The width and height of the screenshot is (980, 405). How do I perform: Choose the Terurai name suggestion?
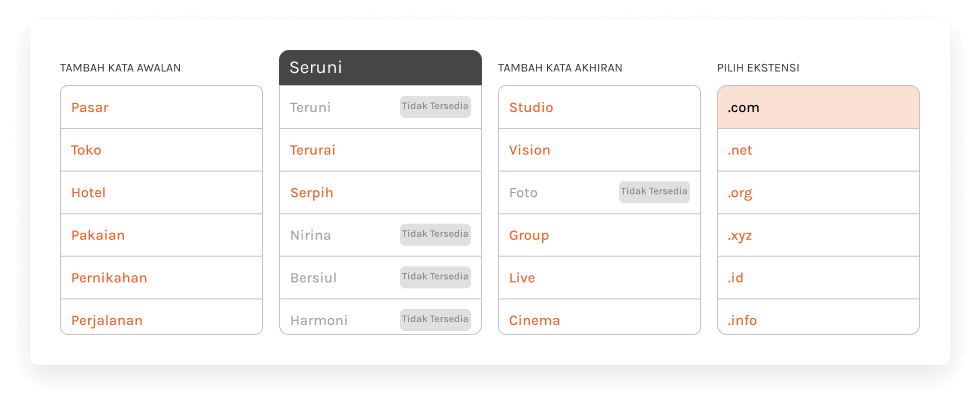tap(380, 150)
